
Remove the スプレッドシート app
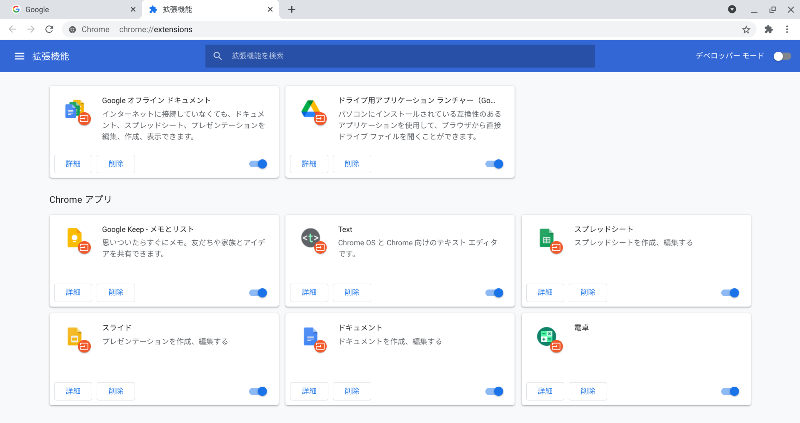tap(588, 292)
